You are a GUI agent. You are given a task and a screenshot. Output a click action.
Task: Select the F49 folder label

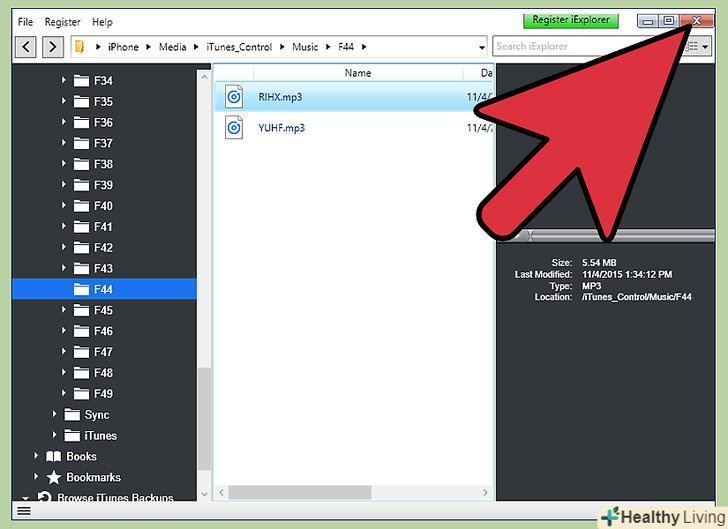tap(103, 394)
